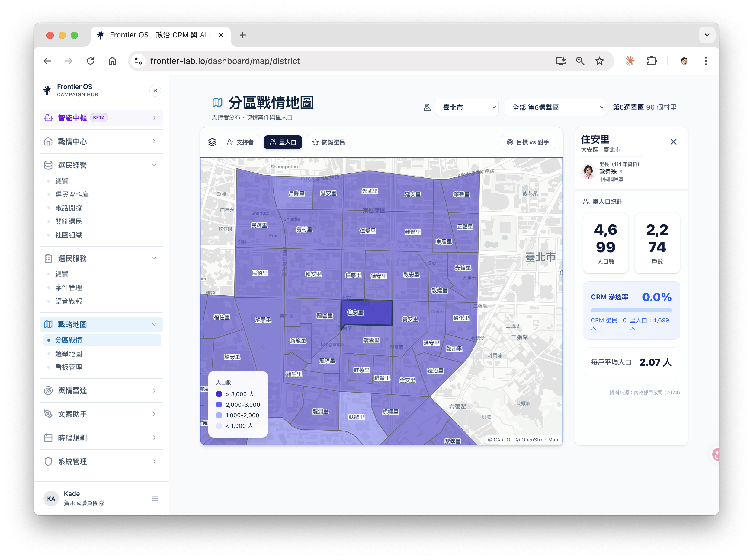
Task: Close the 住安里 detail panel
Action: point(673,142)
